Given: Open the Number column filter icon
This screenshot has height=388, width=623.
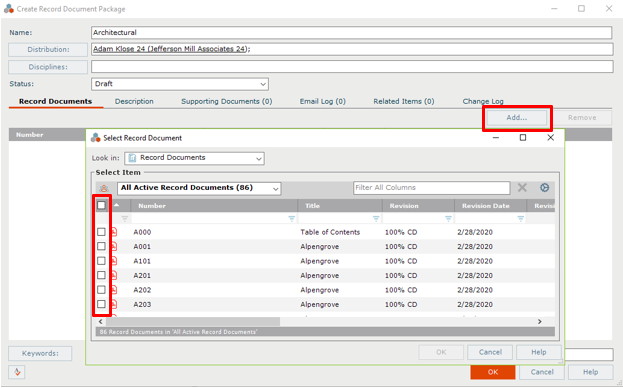Looking at the screenshot, I should click(x=292, y=219).
